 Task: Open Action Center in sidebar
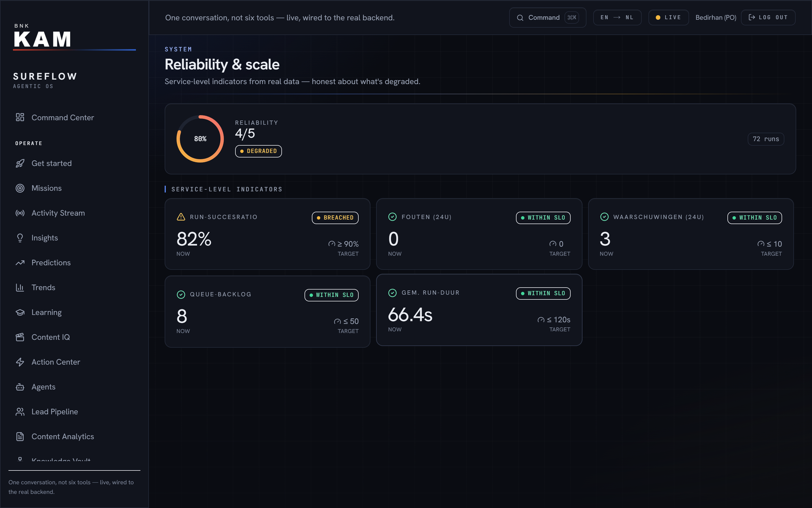pyautogui.click(x=74, y=362)
